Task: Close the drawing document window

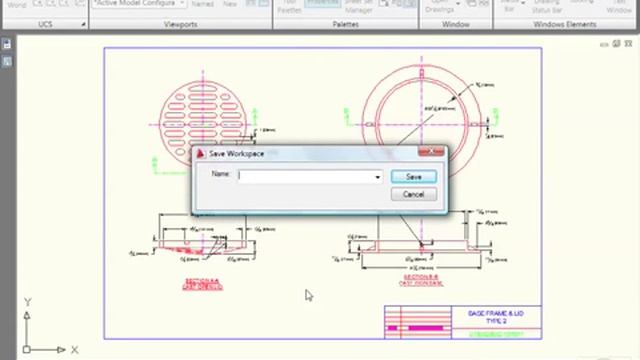Action: [629, 44]
